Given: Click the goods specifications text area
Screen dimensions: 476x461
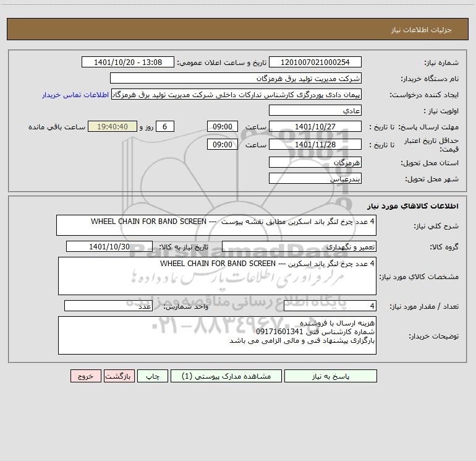Looking at the screenshot, I should [x=217, y=276].
